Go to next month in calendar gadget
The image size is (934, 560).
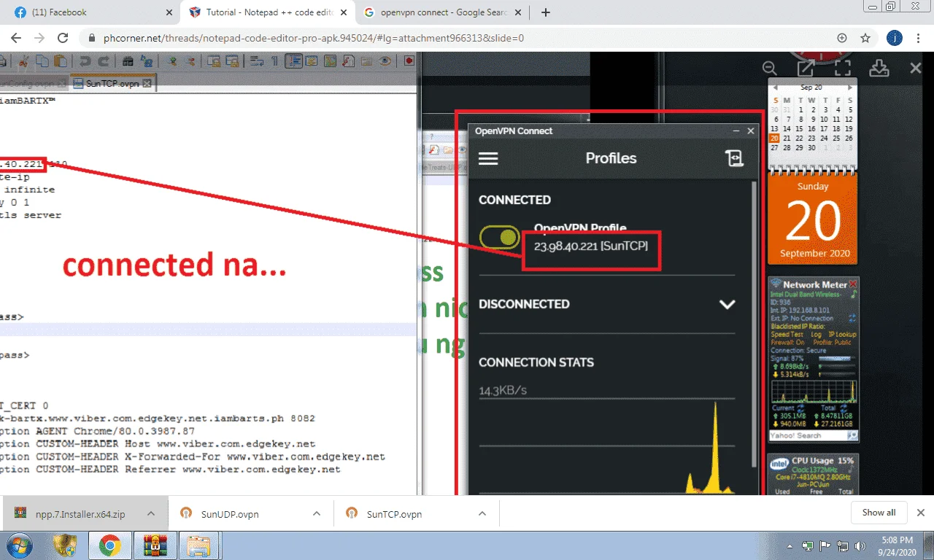click(849, 87)
